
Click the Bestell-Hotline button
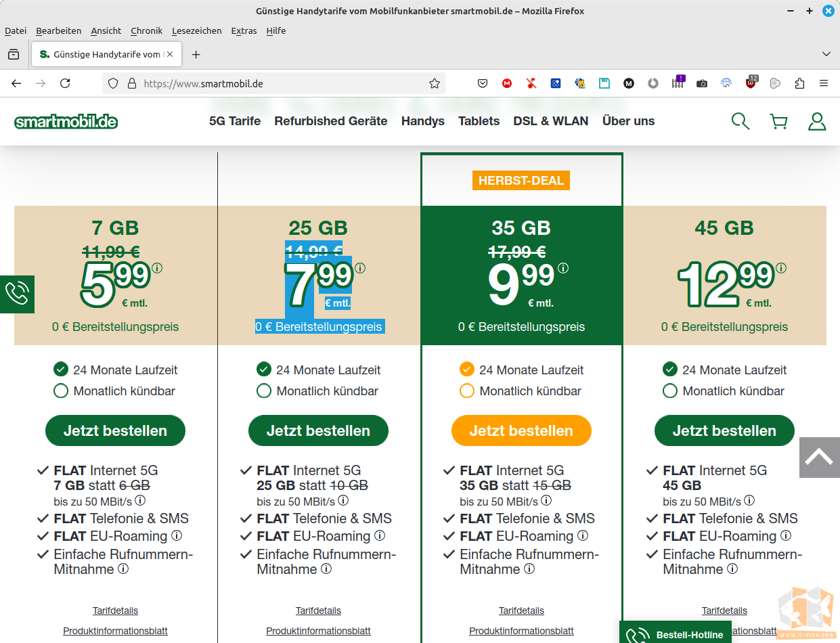click(x=676, y=632)
